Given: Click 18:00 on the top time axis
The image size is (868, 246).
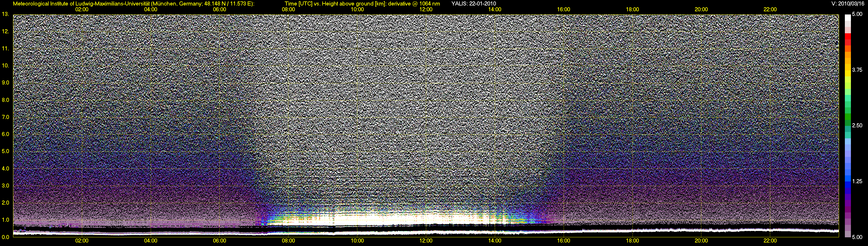Looking at the screenshot, I should click(632, 10).
